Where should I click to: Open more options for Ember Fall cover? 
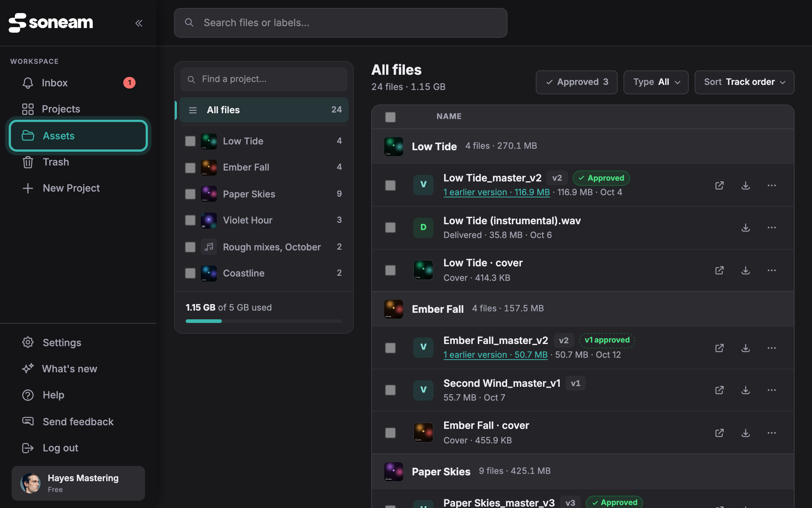pos(772,433)
